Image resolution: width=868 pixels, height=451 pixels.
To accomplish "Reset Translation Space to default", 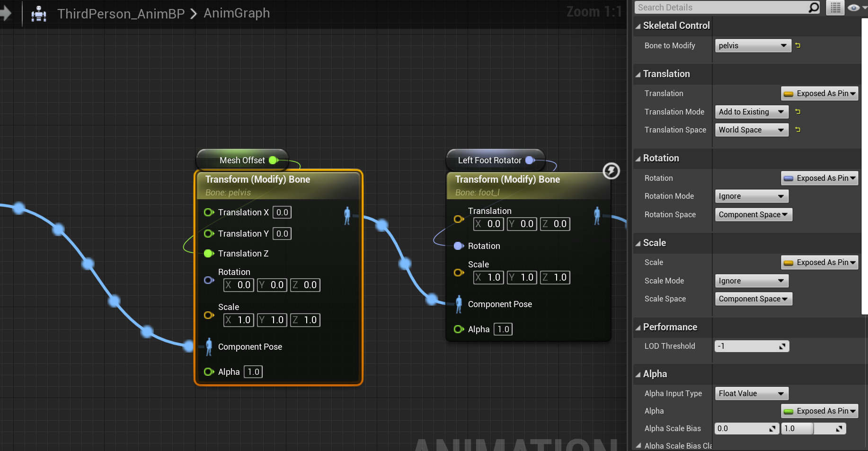I will pyautogui.click(x=798, y=130).
